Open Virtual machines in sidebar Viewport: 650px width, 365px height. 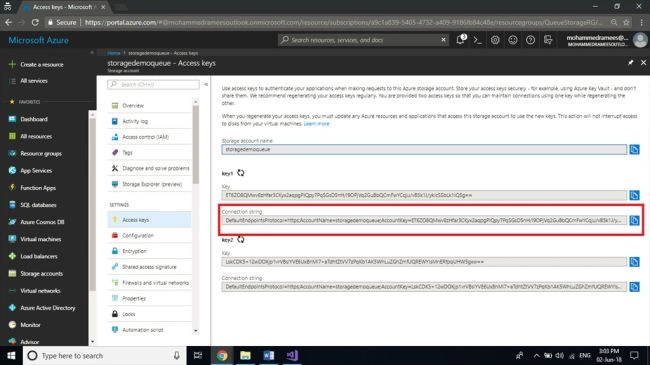pos(40,239)
